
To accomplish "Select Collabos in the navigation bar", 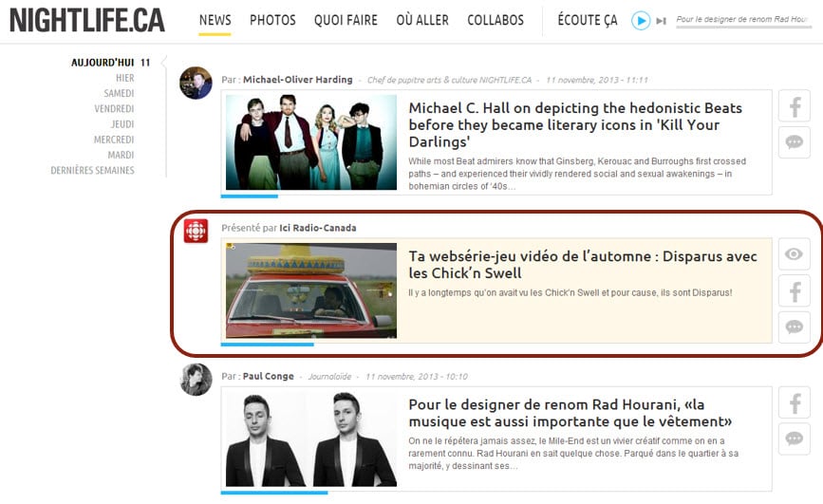I will (x=496, y=20).
